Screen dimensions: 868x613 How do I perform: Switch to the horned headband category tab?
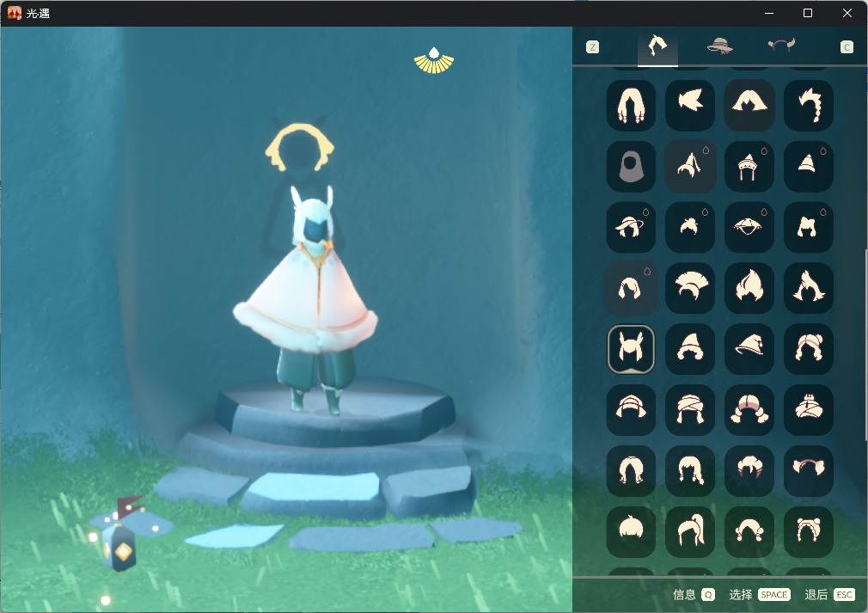click(781, 46)
